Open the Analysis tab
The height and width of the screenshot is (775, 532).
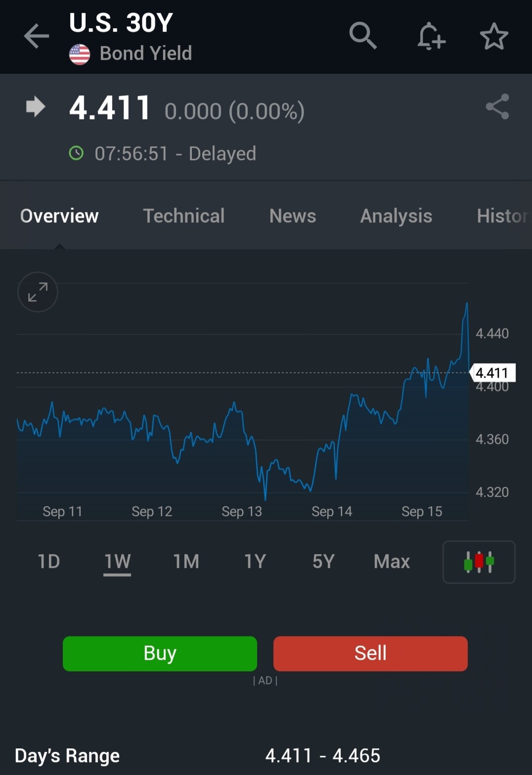click(x=397, y=216)
